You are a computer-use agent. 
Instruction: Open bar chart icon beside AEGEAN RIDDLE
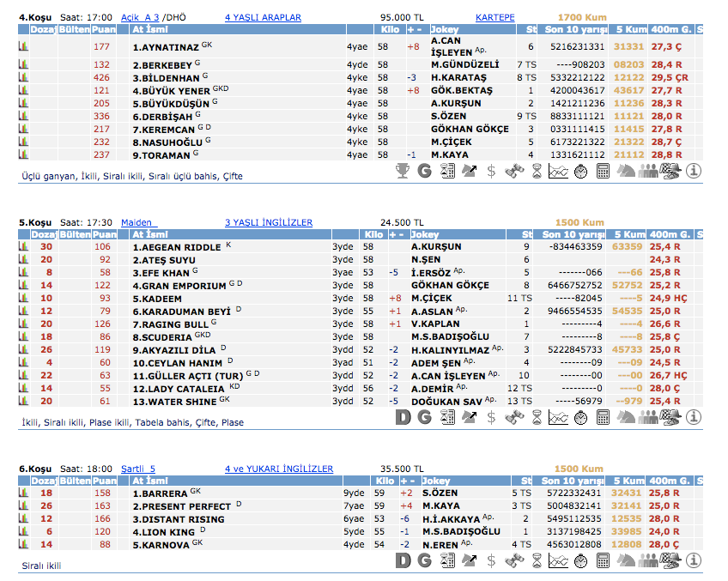pyautogui.click(x=23, y=247)
